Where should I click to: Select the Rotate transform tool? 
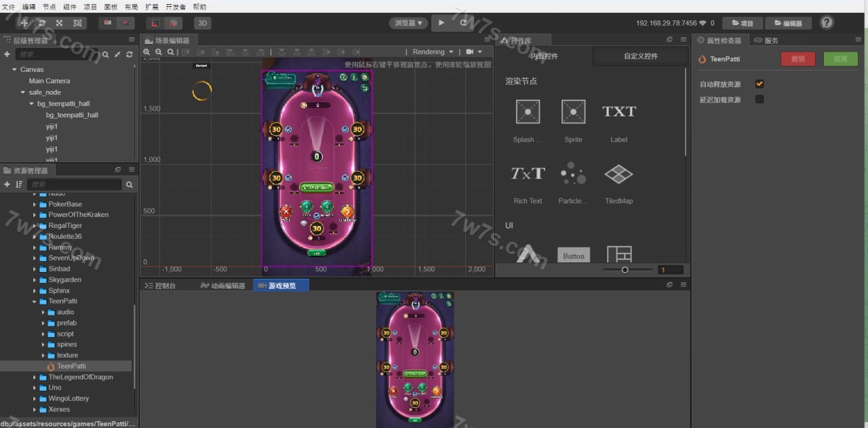42,23
